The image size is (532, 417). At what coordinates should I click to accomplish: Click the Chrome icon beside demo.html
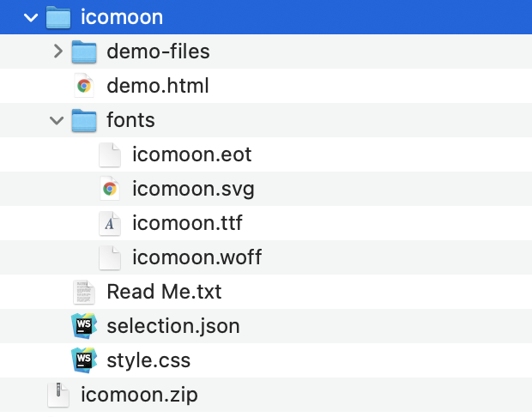point(83,86)
